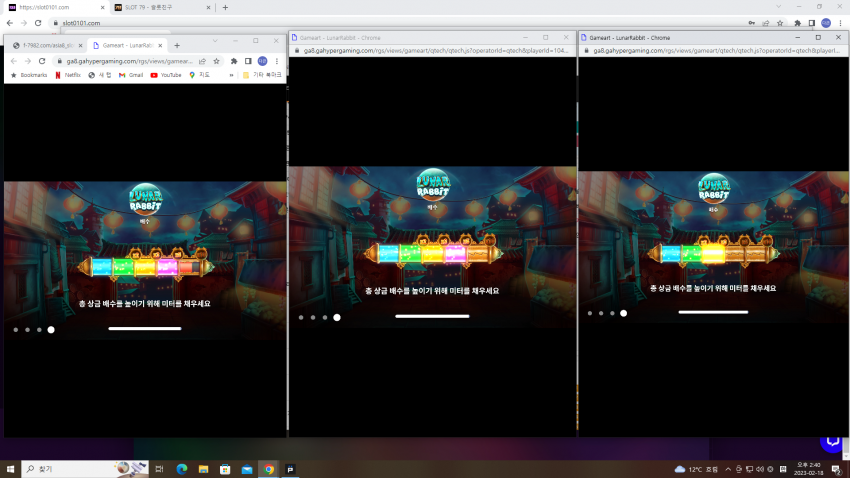Open profile avatar in left window
Image resolution: width=850 pixels, height=478 pixels.
[262, 61]
